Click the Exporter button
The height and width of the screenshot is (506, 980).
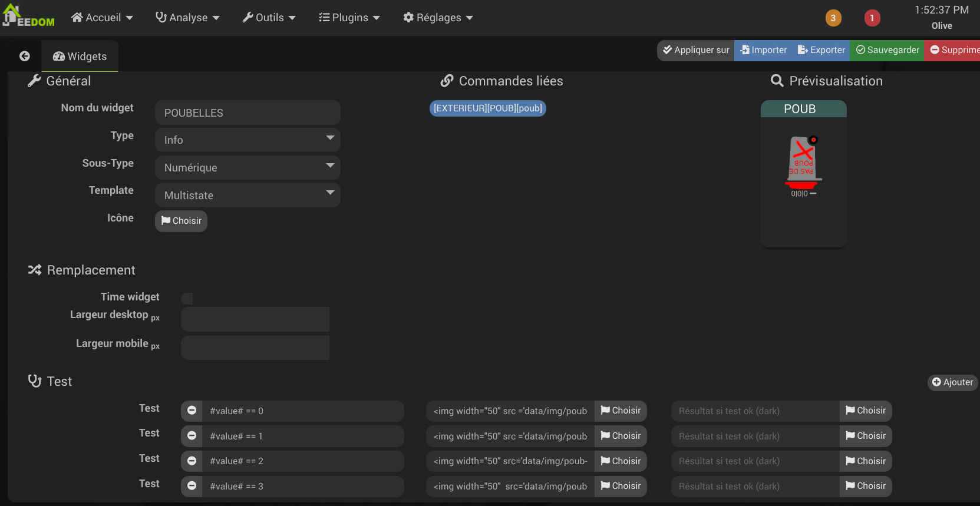821,50
